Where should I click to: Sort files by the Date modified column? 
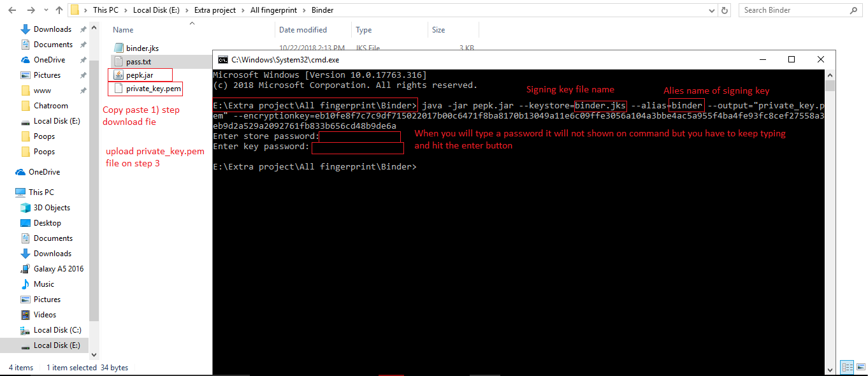click(x=303, y=30)
